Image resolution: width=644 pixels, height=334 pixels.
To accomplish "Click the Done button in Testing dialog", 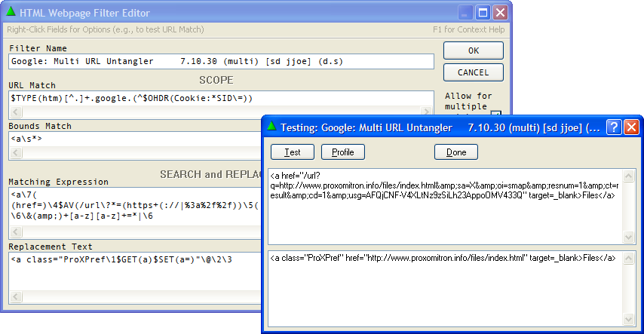I will pos(455,152).
